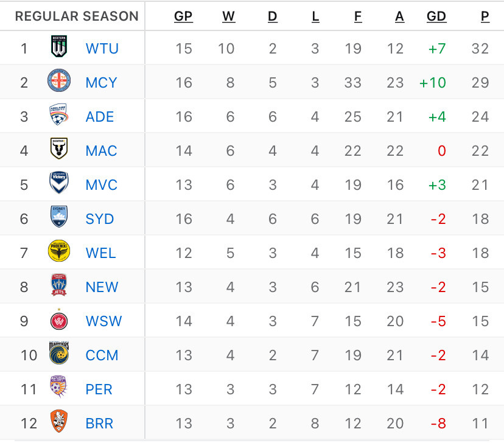Click the Western United team logo

coord(59,46)
